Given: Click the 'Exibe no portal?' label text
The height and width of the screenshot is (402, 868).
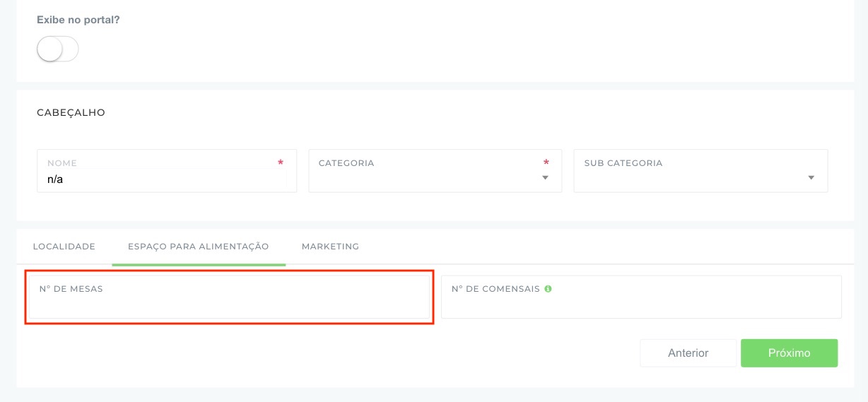Looking at the screenshot, I should [78, 20].
